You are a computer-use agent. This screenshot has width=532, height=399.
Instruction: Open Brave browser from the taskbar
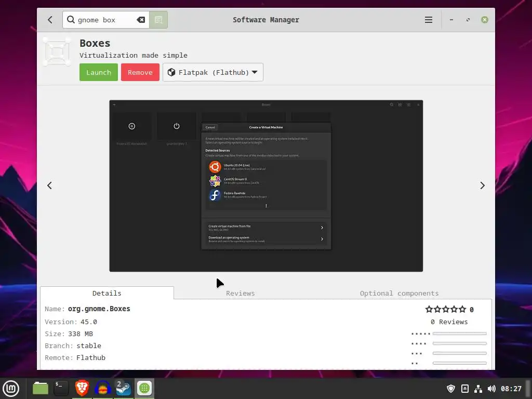click(82, 388)
